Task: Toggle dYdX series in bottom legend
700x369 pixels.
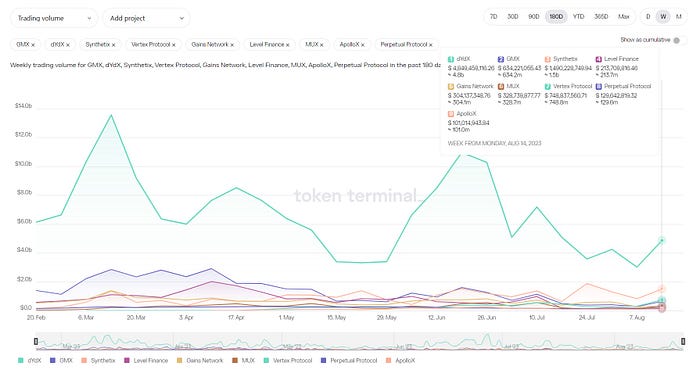Action: (30, 360)
